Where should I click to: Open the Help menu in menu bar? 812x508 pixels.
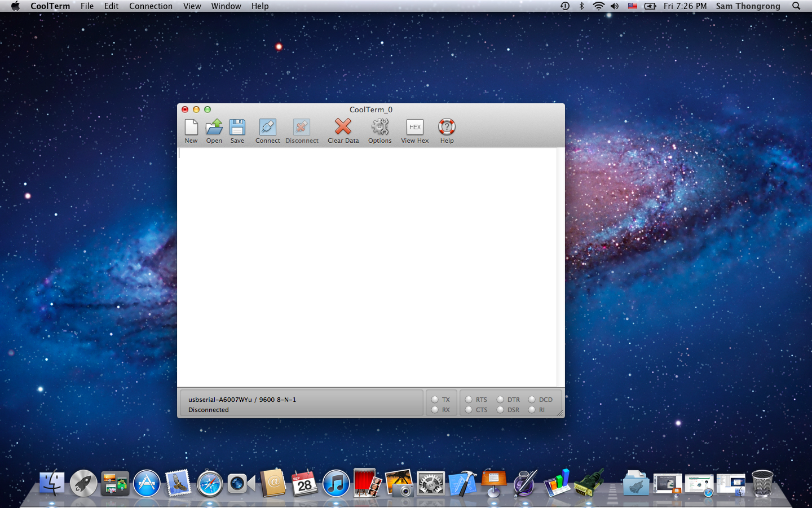click(x=260, y=6)
